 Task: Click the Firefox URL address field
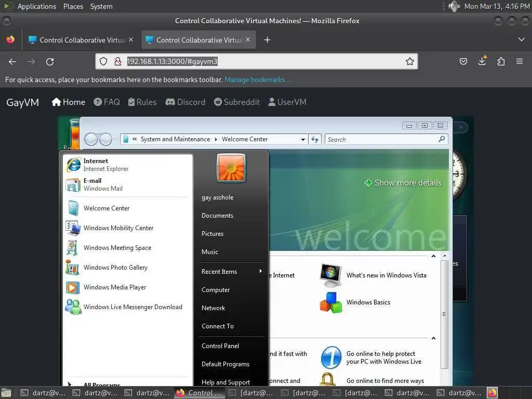click(258, 61)
